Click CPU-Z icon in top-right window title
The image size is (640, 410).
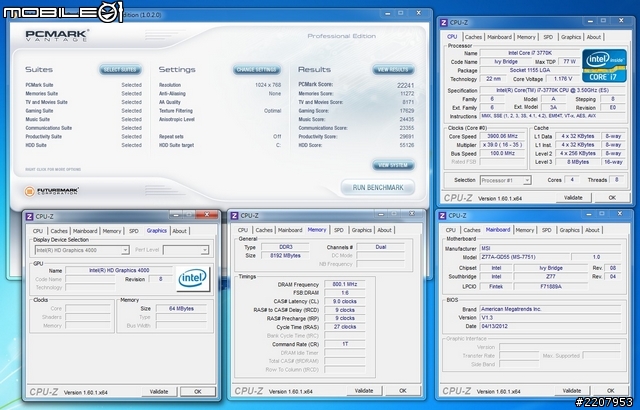click(x=444, y=23)
